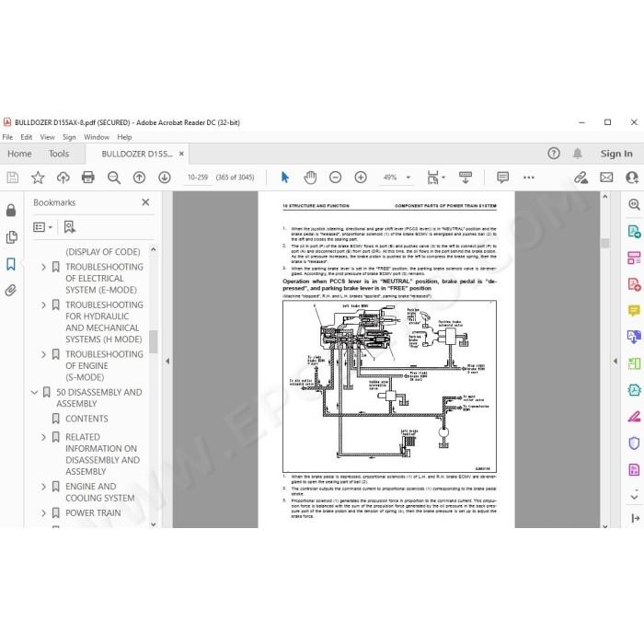This screenshot has height=644, width=644.
Task: Open the notifications bell
Action: pos(578,154)
